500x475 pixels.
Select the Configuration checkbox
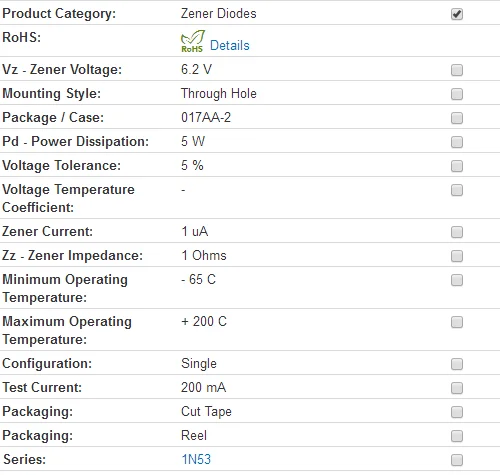(457, 364)
